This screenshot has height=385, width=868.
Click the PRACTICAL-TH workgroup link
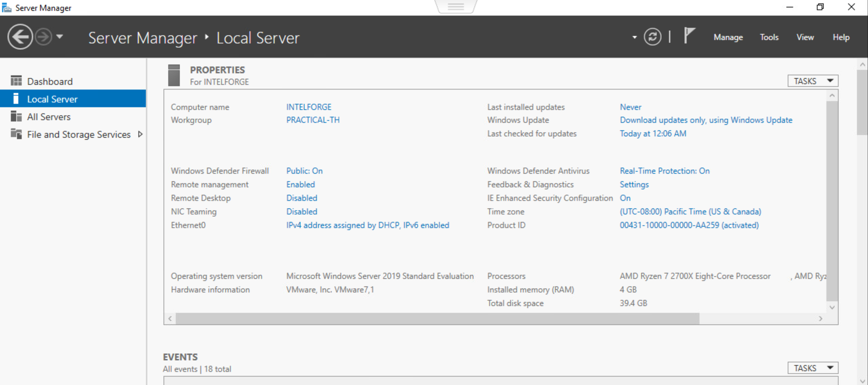coord(313,120)
